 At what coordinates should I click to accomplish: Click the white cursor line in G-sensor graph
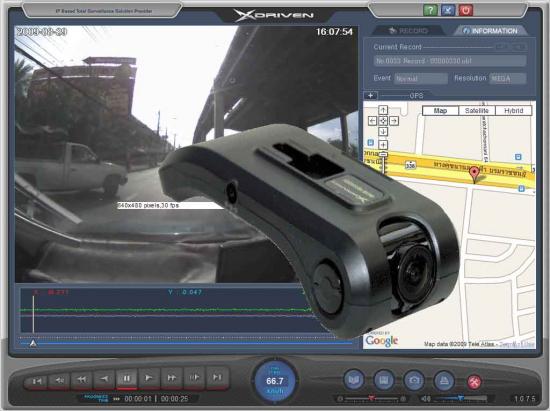(33, 314)
